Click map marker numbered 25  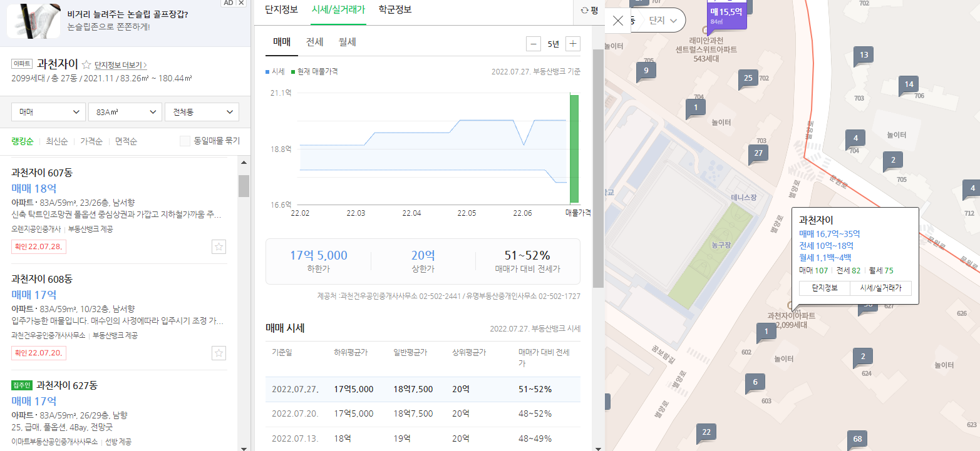748,78
